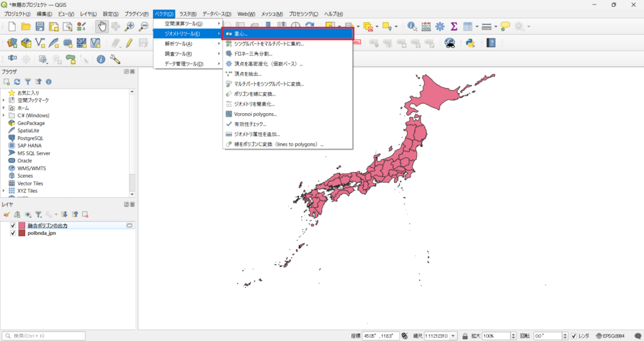
Task: Choose ボロノイ Voronoi polygons... menu entry
Action: 255,114
